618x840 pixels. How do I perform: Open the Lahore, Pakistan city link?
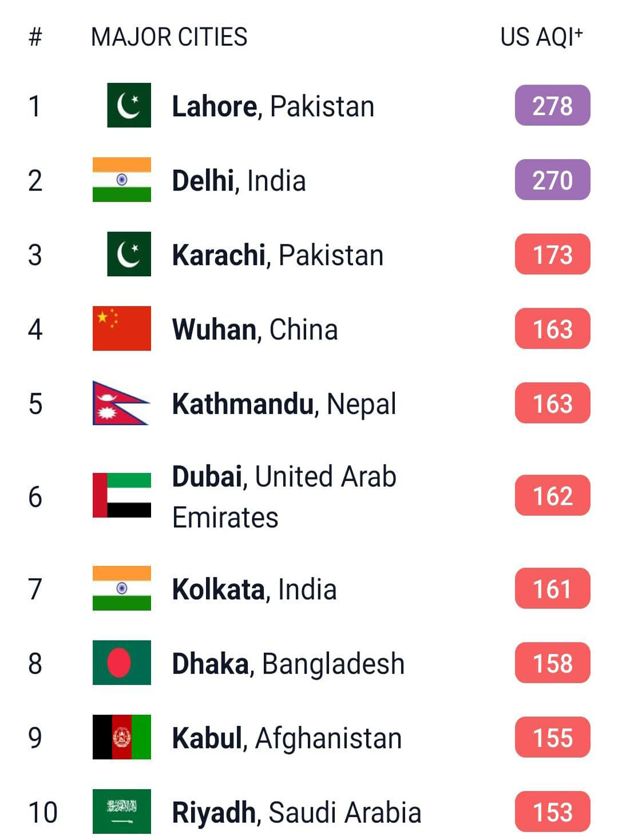[273, 106]
